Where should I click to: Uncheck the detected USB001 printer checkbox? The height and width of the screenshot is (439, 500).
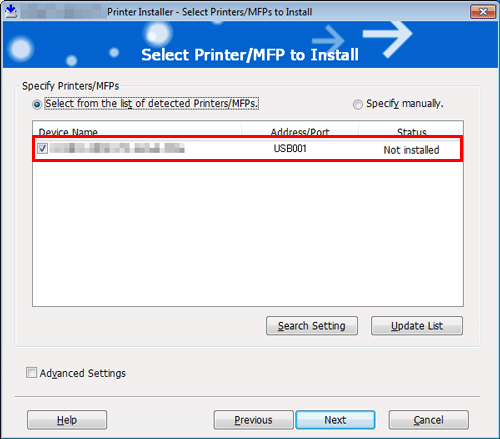coord(42,148)
